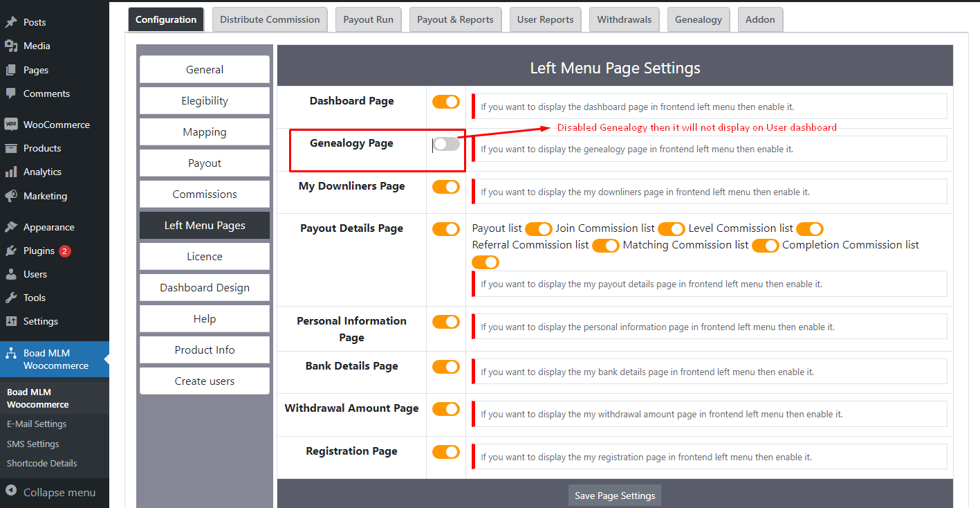This screenshot has width=980, height=508.
Task: Click the Appearance paintbrush icon
Action: [10, 226]
